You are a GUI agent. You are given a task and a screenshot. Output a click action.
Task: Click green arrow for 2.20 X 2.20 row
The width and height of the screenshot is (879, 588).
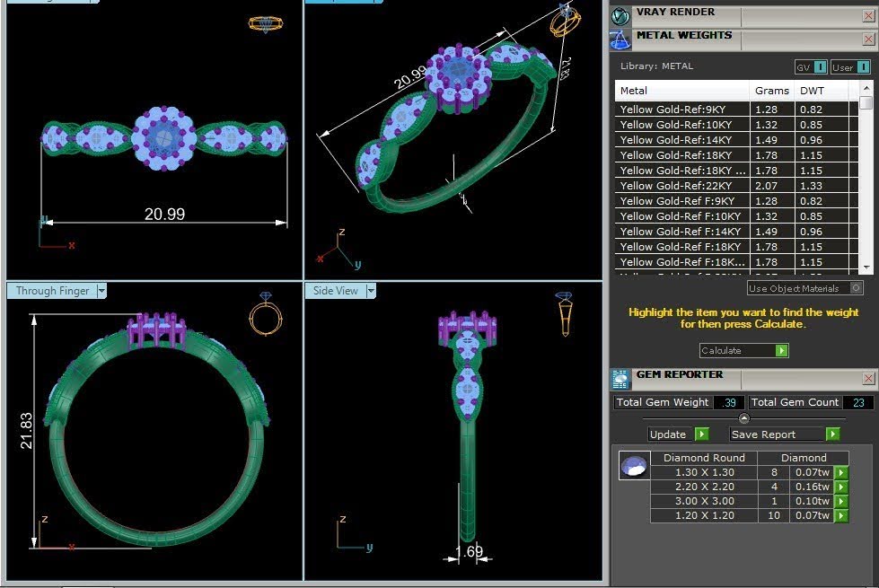pyautogui.click(x=841, y=487)
